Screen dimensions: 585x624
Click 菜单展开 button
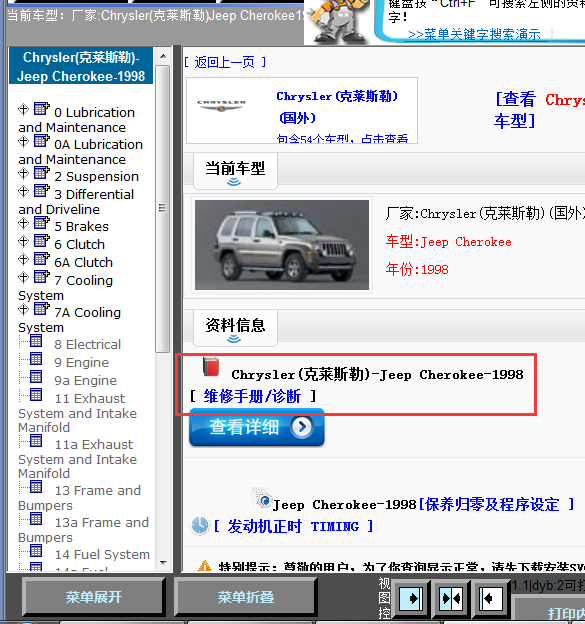(94, 597)
